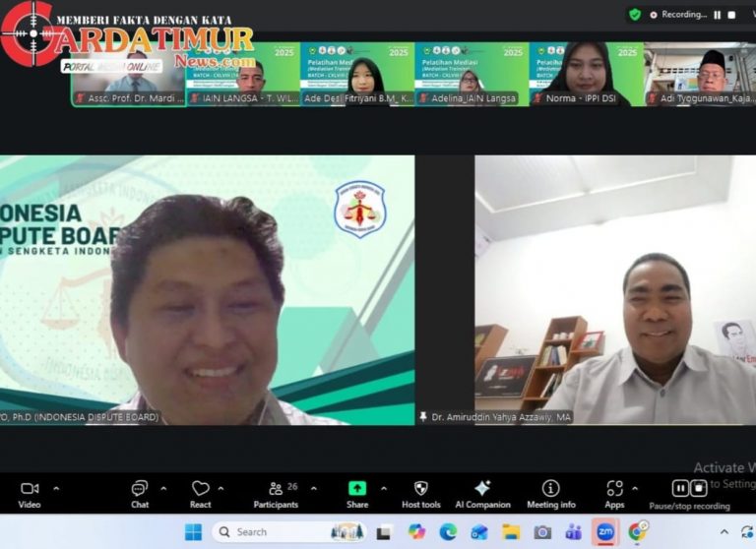Pause recording in the bottom toolbar

click(680, 488)
